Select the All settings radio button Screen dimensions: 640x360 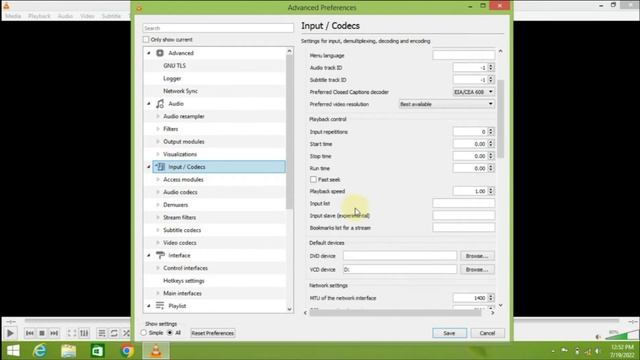coord(170,333)
